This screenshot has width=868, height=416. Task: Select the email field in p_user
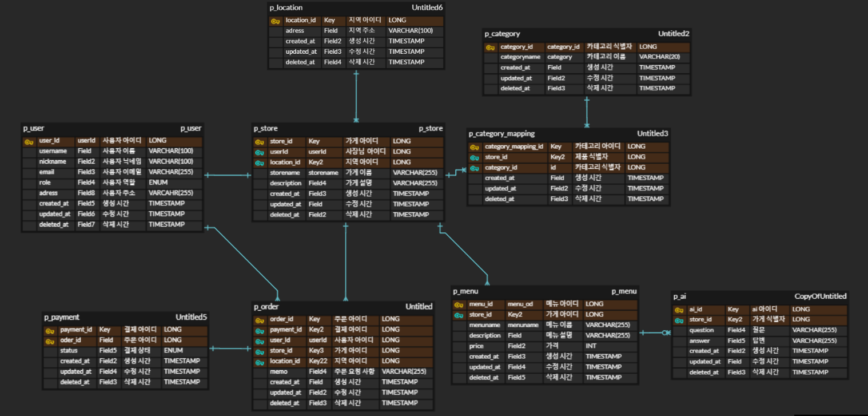46,172
